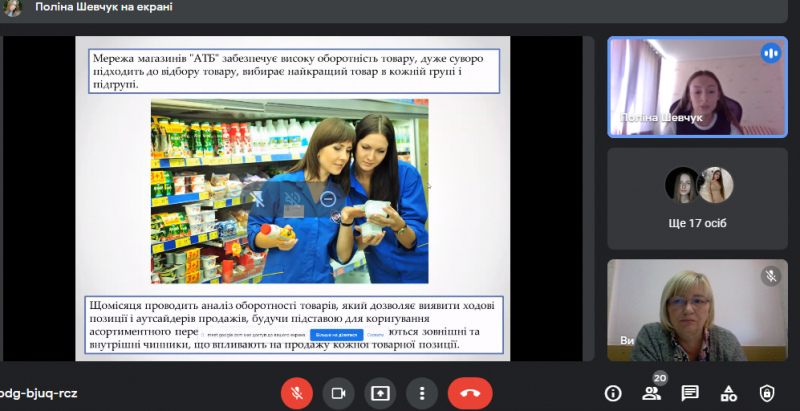The image size is (800, 411).
Task: Open the "Ще 17 осіб" tile
Action: tap(697, 199)
